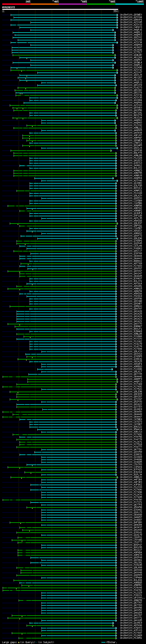Viewport: 146px width, 644px height.
Task: Select hit label UniRef100_A1XKU7
Action: coord(131,48)
